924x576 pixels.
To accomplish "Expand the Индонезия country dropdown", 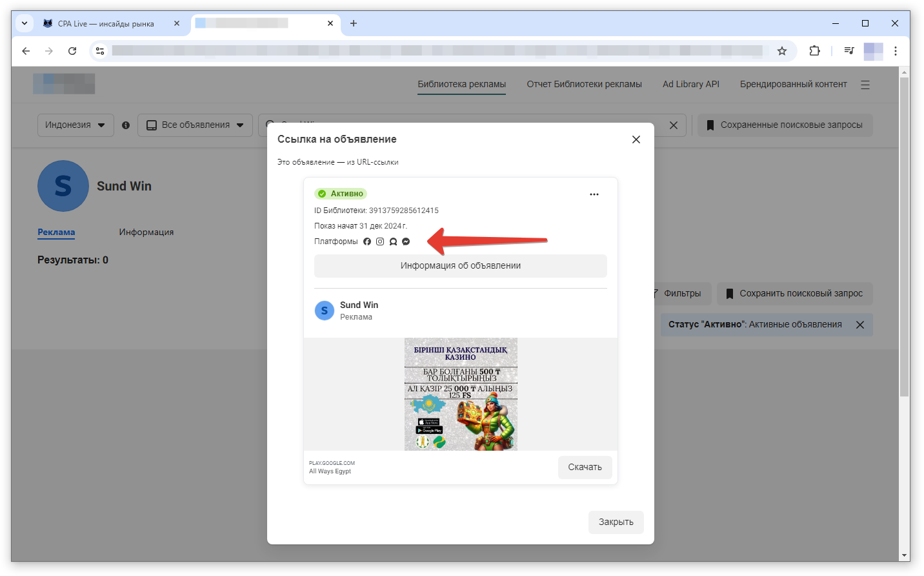I will [x=75, y=125].
